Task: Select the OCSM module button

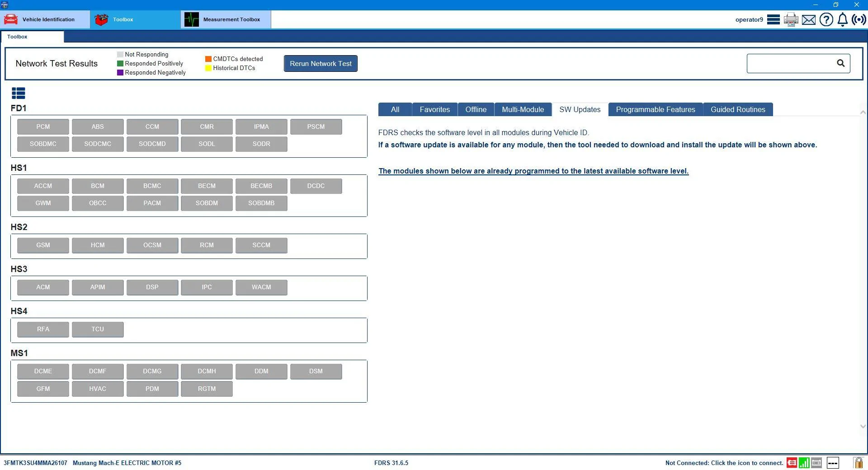Action: click(152, 245)
